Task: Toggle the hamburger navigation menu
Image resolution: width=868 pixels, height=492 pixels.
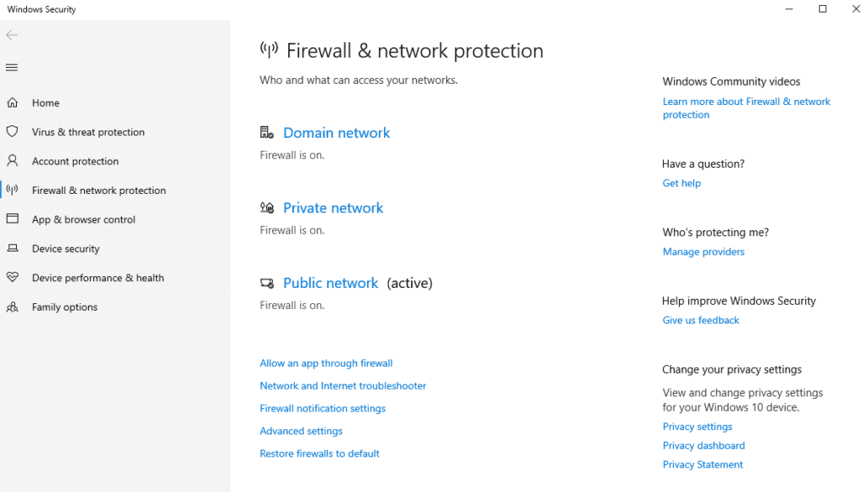Action: 12,68
